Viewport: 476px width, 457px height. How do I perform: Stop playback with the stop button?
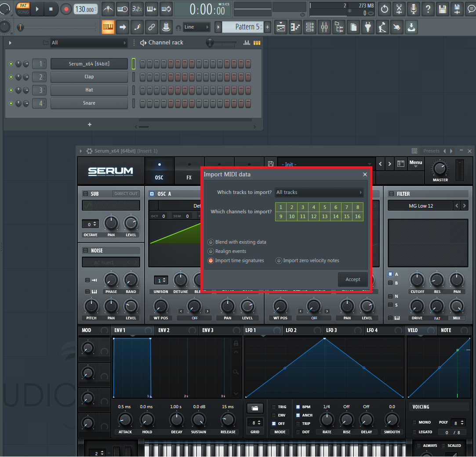tap(51, 9)
